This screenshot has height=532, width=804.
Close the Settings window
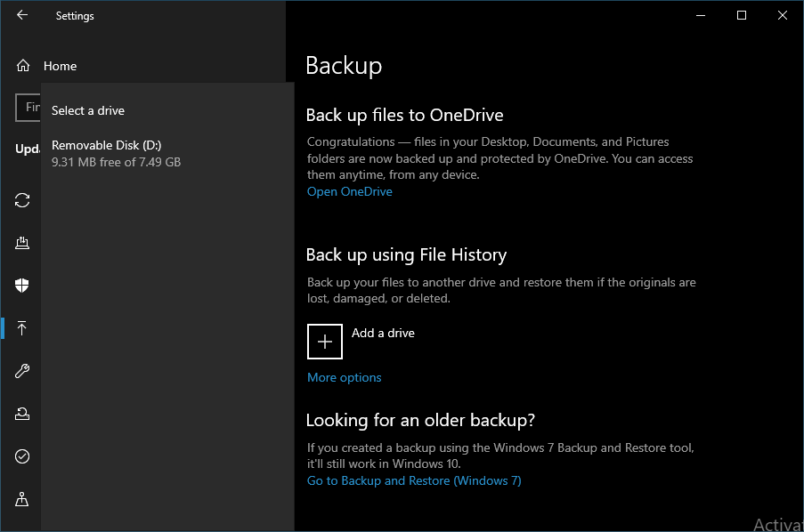pyautogui.click(x=783, y=15)
